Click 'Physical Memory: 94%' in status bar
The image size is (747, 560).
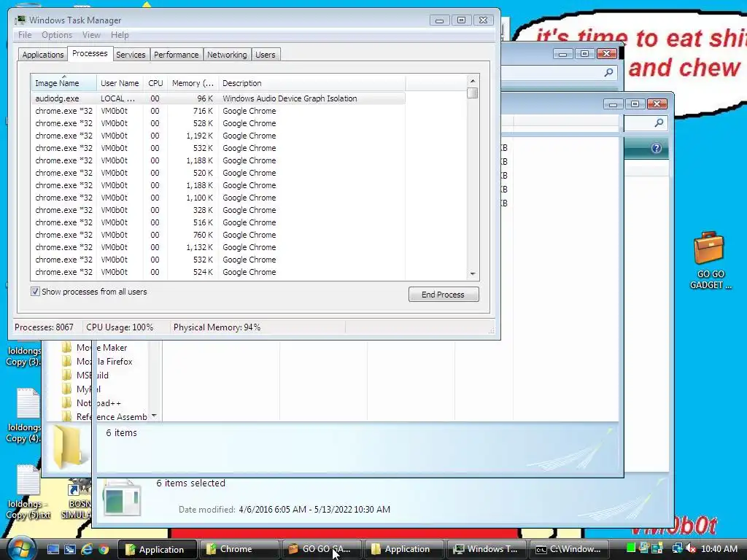click(x=217, y=327)
